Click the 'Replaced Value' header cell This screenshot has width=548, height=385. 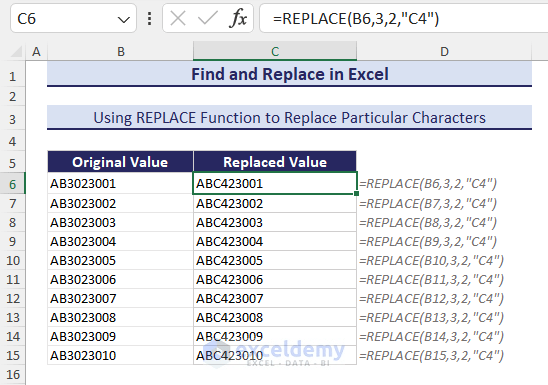275,162
